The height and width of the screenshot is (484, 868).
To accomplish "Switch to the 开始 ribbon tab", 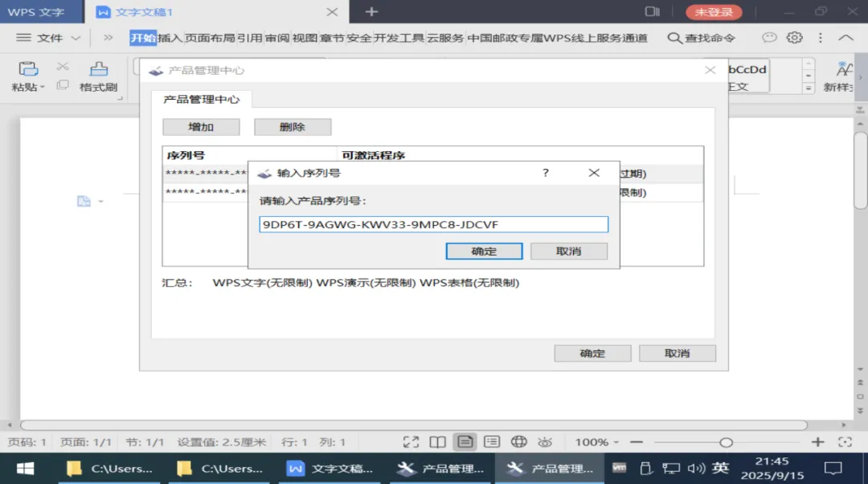I will pyautogui.click(x=143, y=38).
